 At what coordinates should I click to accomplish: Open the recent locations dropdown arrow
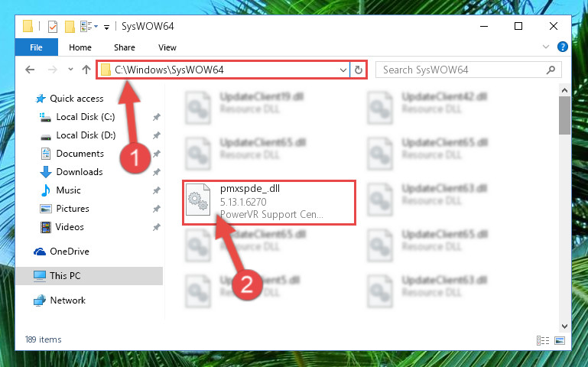(x=70, y=70)
